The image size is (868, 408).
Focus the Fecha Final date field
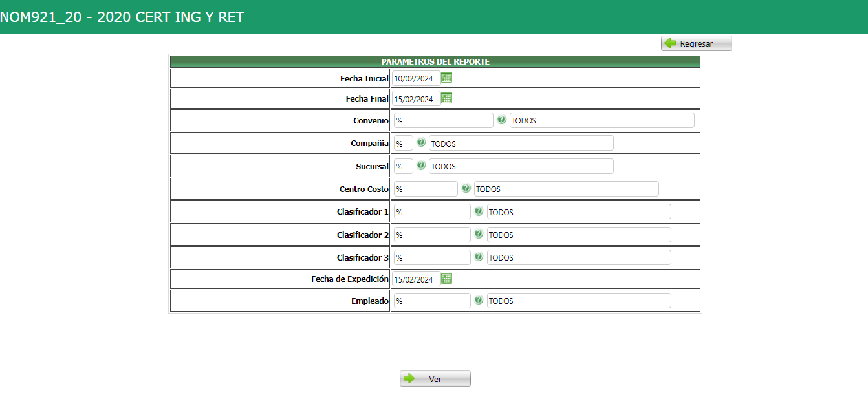[416, 99]
